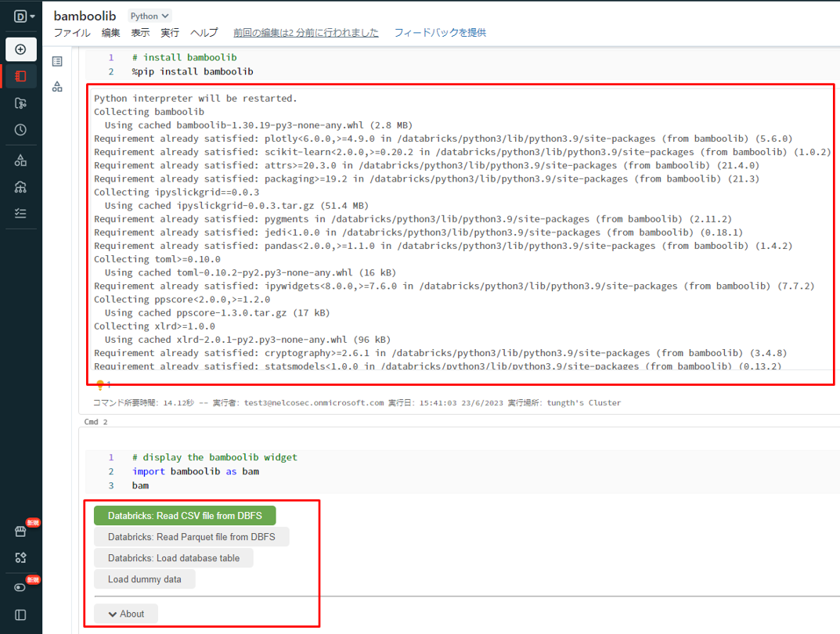Open the 実行 menu
Image resolution: width=840 pixels, height=634 pixels.
coord(169,33)
